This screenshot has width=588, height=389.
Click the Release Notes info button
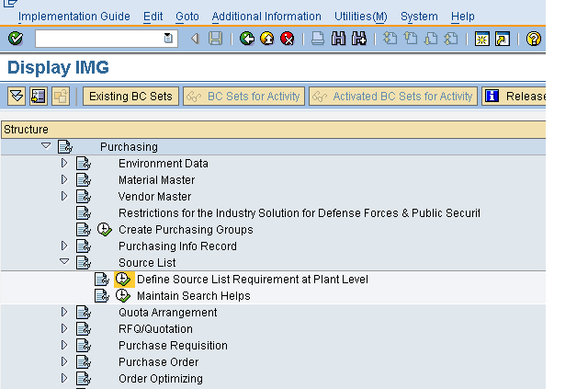click(x=514, y=96)
